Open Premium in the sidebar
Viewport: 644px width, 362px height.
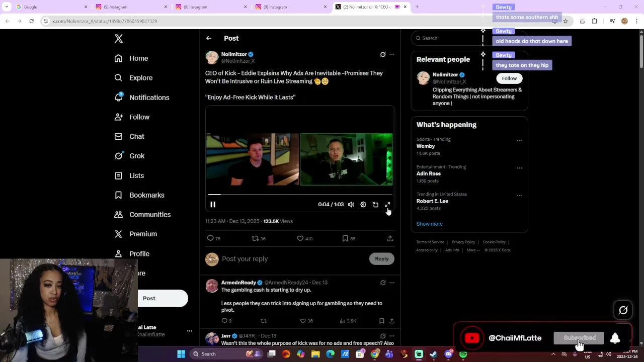[x=136, y=234]
